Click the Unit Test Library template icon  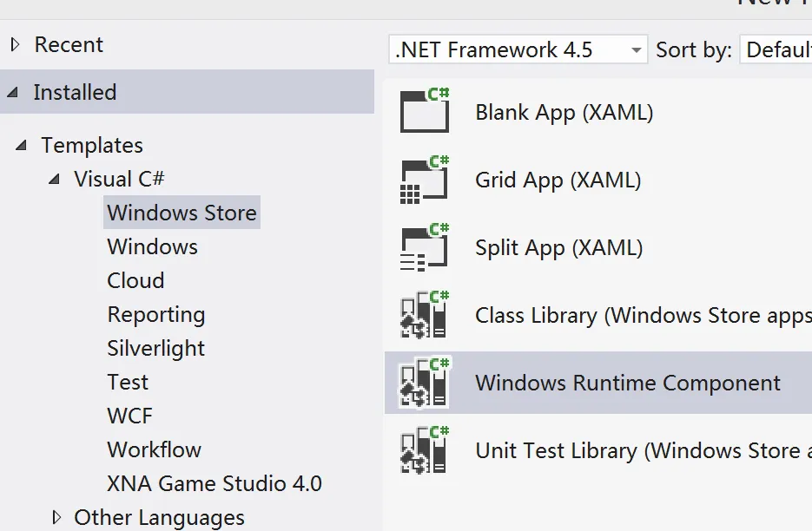coord(424,449)
